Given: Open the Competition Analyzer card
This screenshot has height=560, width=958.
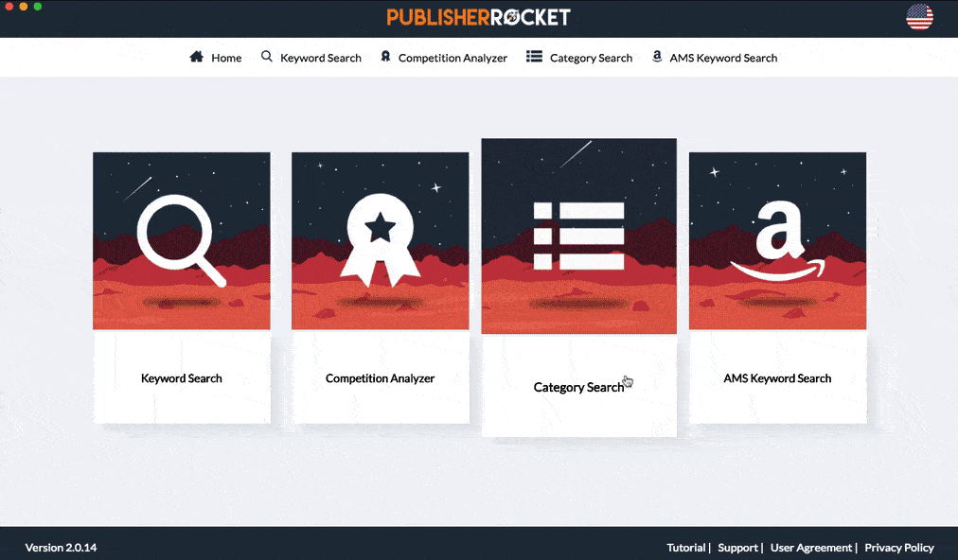Looking at the screenshot, I should (380, 377).
